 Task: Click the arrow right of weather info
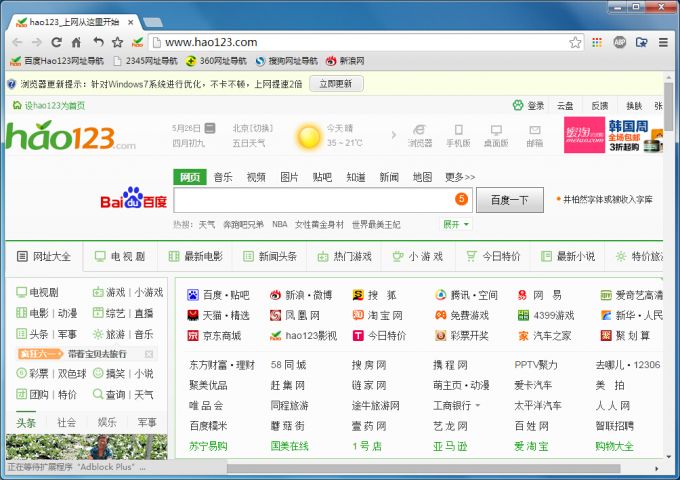click(x=394, y=135)
